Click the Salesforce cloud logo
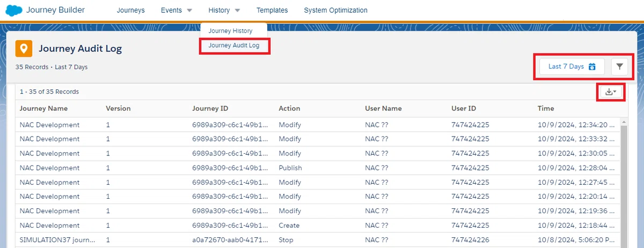Image resolution: width=644 pixels, height=248 pixels. (x=13, y=10)
